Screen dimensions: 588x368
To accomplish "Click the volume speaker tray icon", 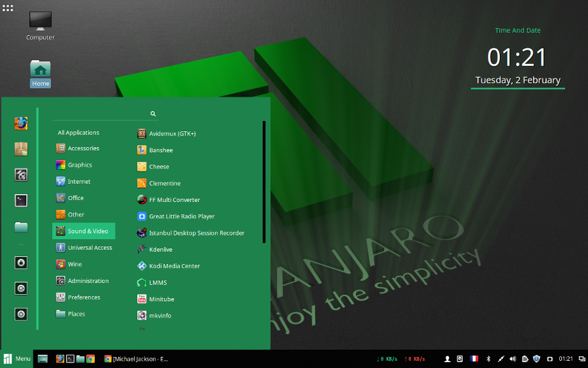I will 513,359.
